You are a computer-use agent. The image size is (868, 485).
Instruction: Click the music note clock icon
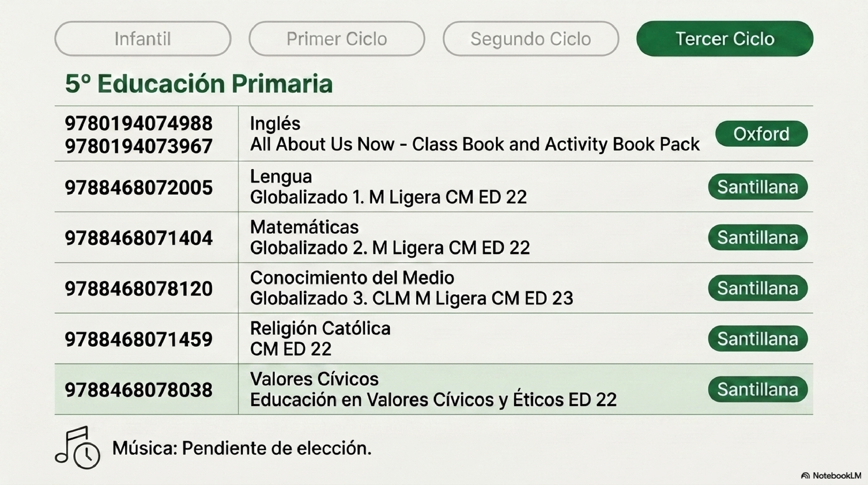coord(78,447)
